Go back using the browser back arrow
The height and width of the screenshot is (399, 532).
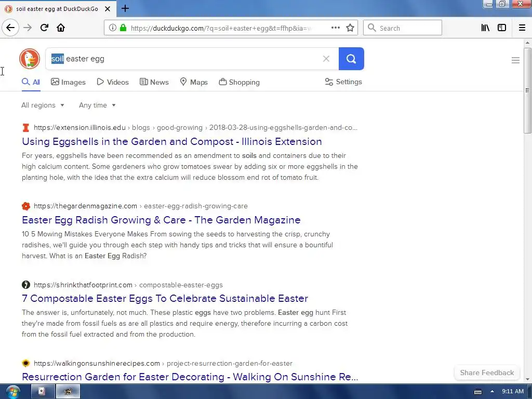10,28
